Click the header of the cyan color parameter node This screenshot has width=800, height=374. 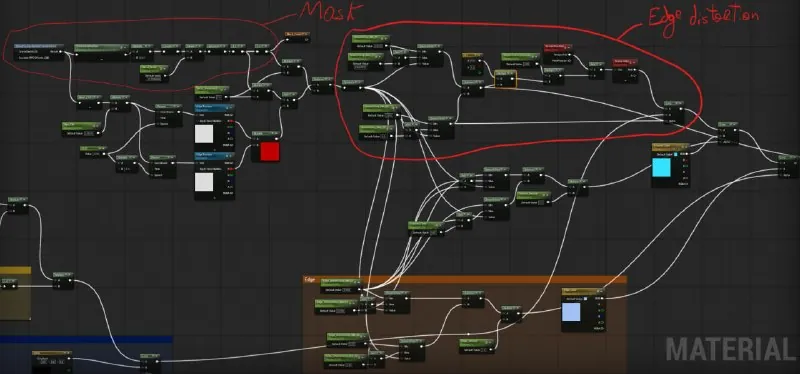[x=671, y=147]
